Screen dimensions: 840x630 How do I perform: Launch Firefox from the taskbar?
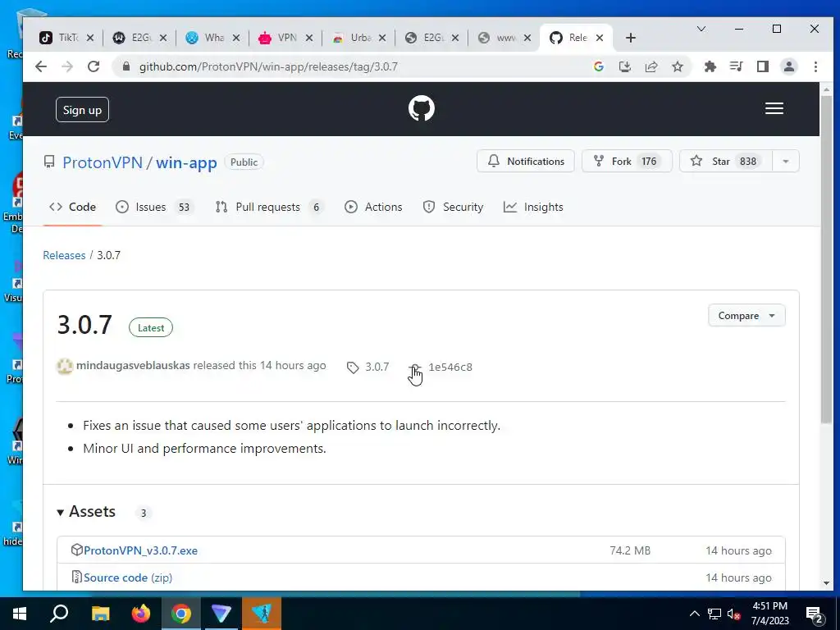pyautogui.click(x=141, y=614)
